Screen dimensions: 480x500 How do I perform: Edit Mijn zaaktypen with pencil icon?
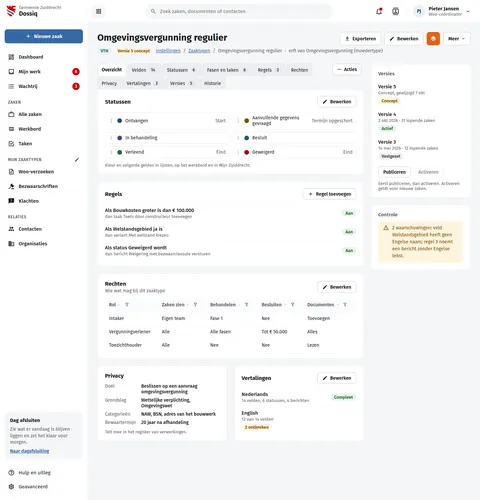[77, 160]
